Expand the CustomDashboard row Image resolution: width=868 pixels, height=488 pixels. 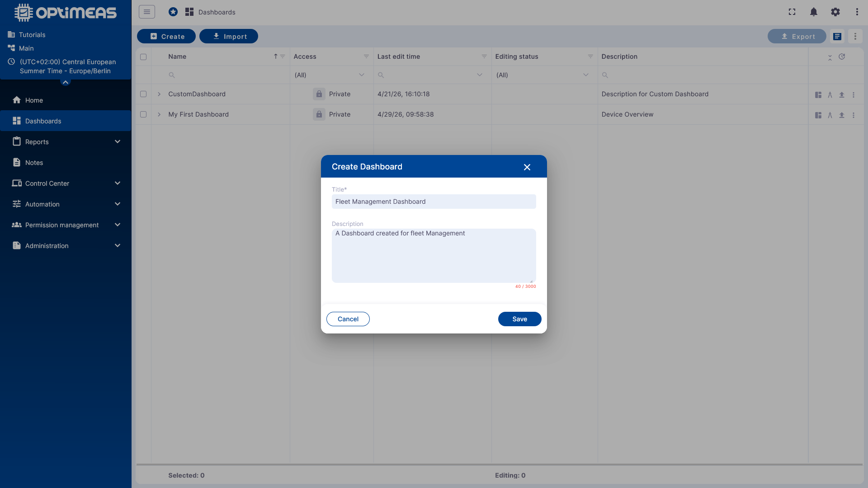pyautogui.click(x=159, y=94)
